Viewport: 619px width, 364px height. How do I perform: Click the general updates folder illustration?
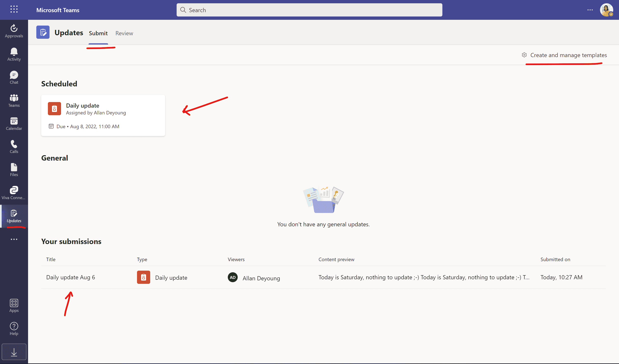click(324, 200)
